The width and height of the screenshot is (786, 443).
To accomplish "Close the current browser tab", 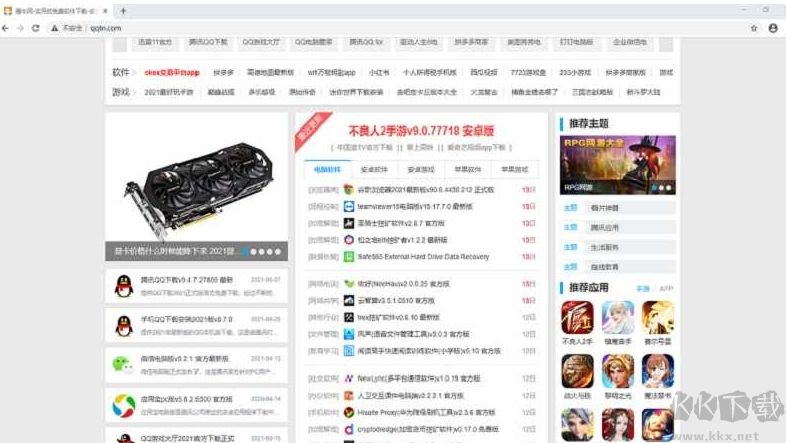I will click(x=105, y=11).
